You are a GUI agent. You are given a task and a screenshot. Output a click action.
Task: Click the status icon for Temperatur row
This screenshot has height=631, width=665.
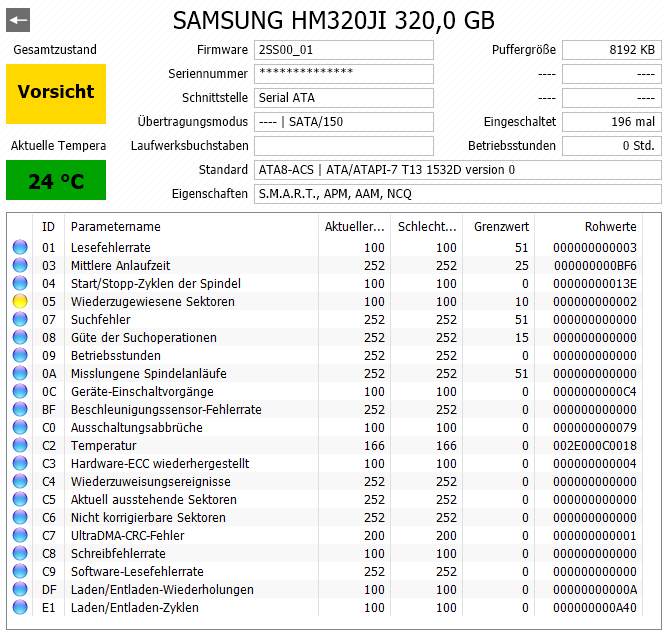point(20,445)
